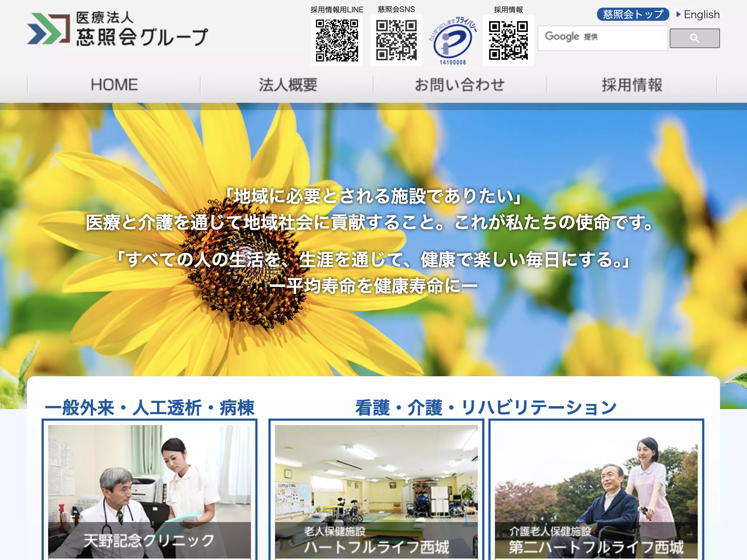Click the 採用情報 QR code

[x=508, y=40]
